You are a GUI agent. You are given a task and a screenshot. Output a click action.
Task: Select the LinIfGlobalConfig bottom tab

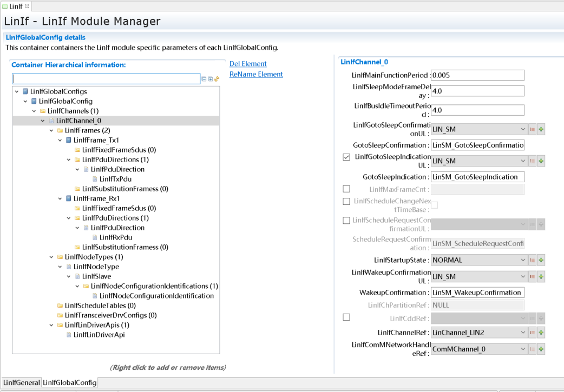coord(70,382)
